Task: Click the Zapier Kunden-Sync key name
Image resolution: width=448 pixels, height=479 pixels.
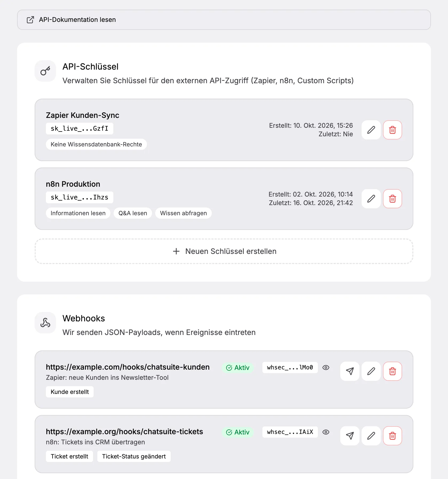Action: click(83, 115)
